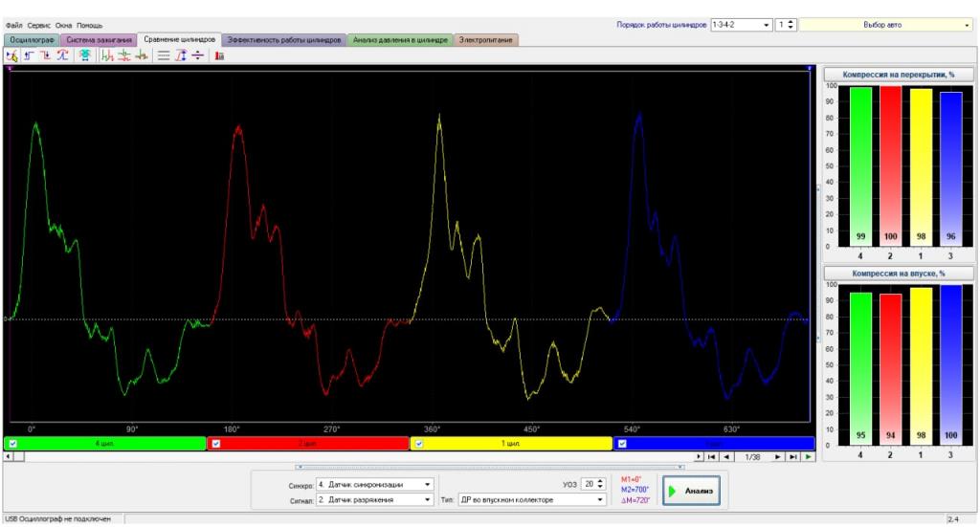Open the Сервис menu
The image size is (980, 527).
[38, 26]
